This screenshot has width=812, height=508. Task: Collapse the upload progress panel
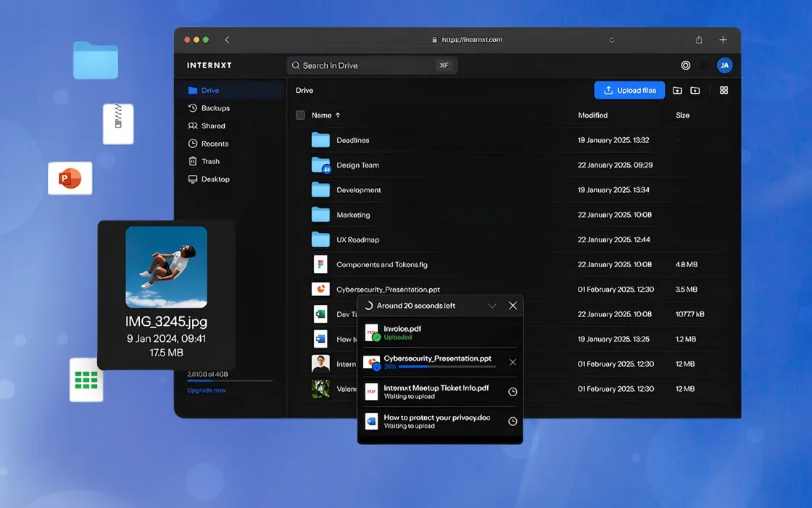click(x=492, y=306)
